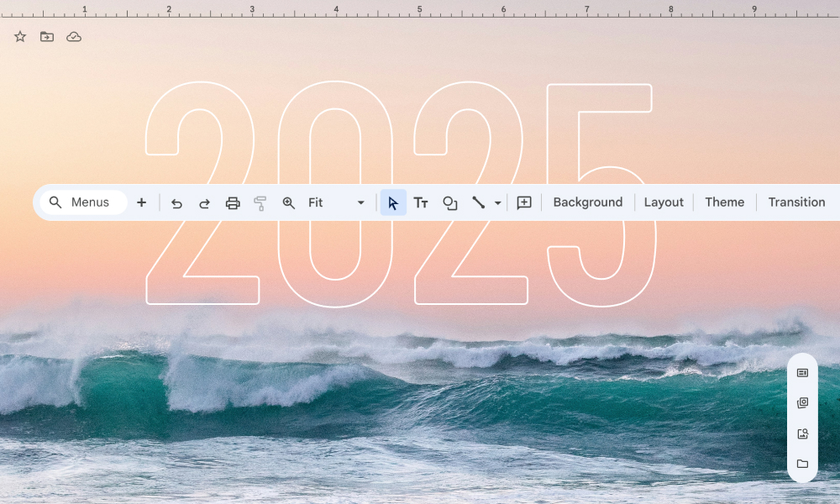
Task: Click the Undo arrow icon
Action: click(x=176, y=202)
